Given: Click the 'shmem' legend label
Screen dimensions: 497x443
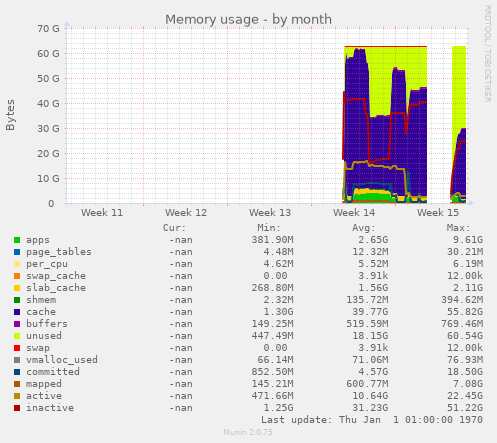Looking at the screenshot, I should pyautogui.click(x=41, y=300).
